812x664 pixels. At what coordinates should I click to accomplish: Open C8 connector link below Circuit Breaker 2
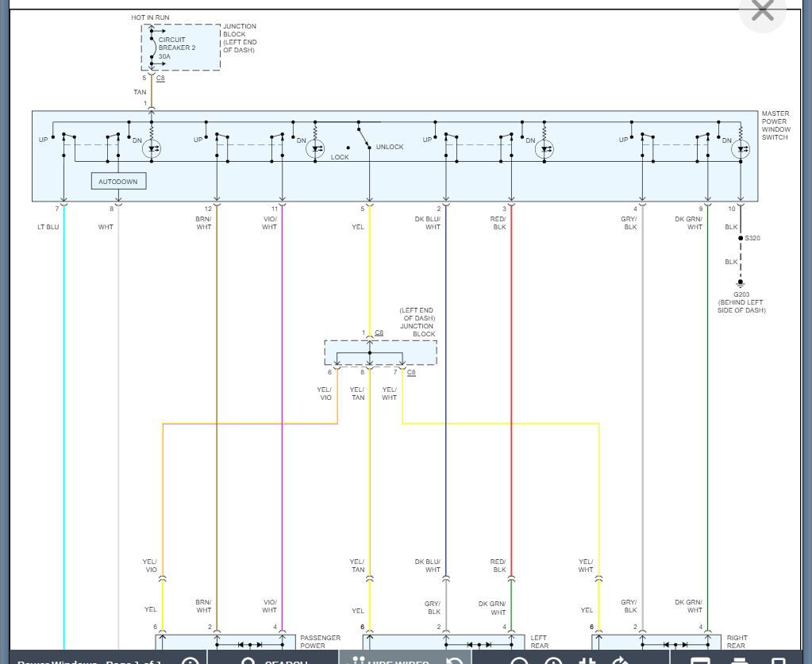click(x=160, y=79)
